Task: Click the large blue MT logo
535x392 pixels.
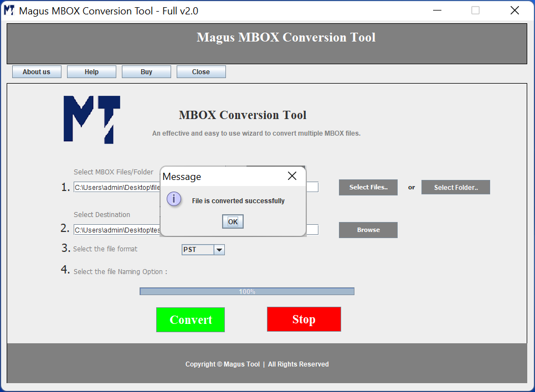Action: pos(91,120)
